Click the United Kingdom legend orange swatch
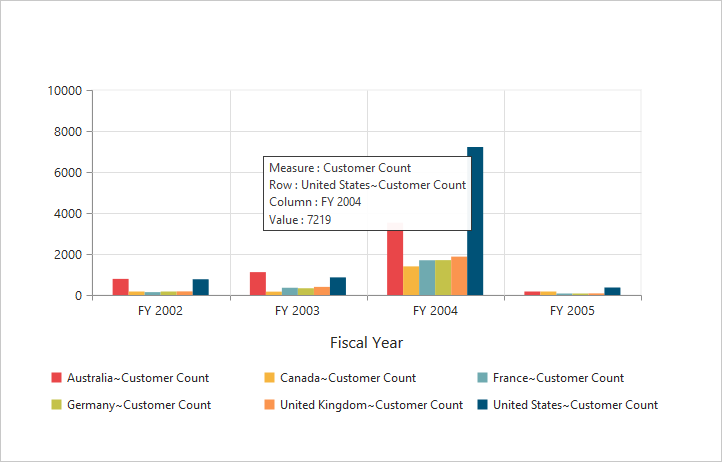This screenshot has width=722, height=462. [269, 405]
